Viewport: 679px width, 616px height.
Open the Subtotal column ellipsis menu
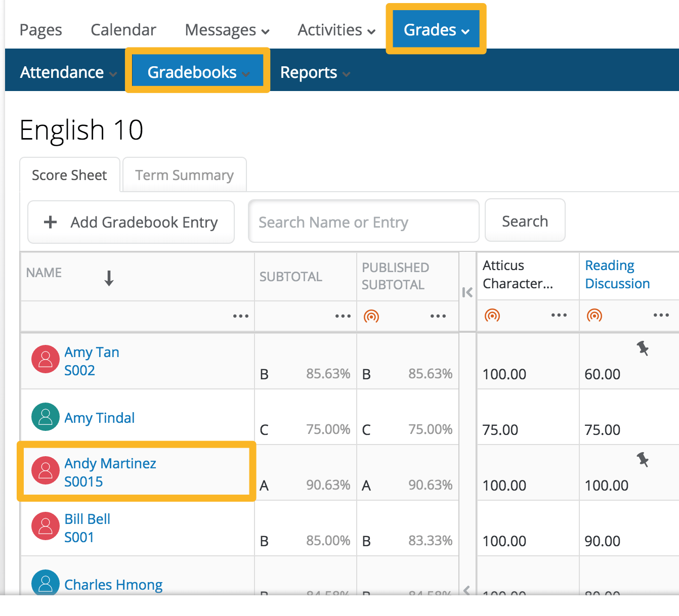[343, 316]
